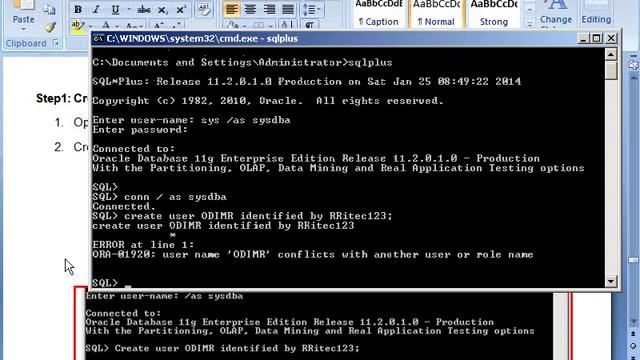Screen dimensions: 640x360
Task: Minimize the cmd.exe sqlplus window
Action: [x=583, y=38]
